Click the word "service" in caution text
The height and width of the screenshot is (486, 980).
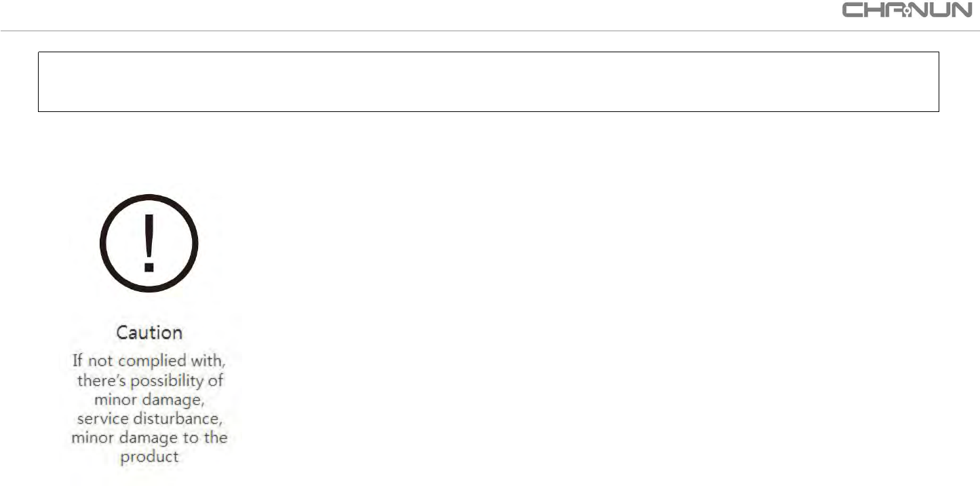click(x=100, y=418)
